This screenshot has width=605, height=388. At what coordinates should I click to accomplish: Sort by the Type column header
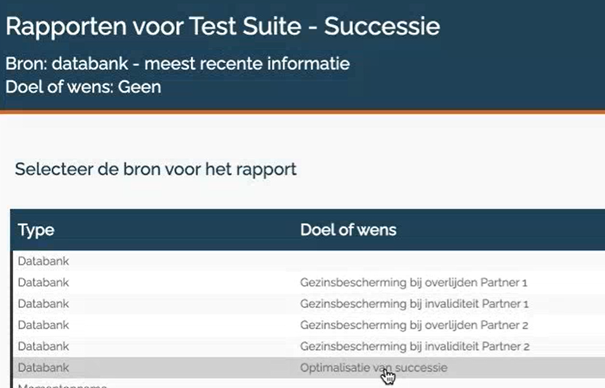click(36, 230)
